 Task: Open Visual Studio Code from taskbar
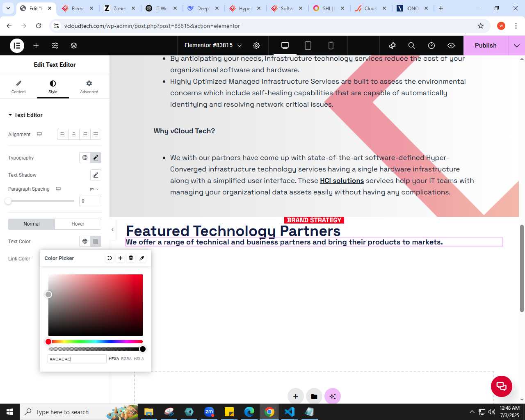[290, 412]
